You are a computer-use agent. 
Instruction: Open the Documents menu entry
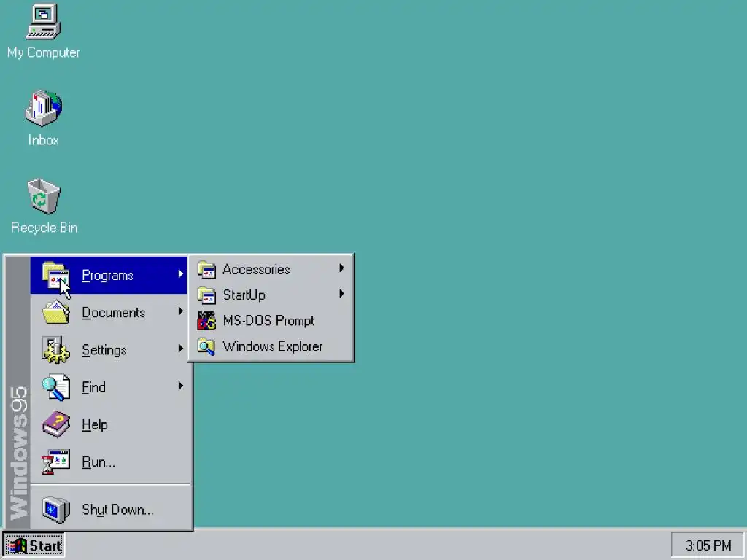109,312
